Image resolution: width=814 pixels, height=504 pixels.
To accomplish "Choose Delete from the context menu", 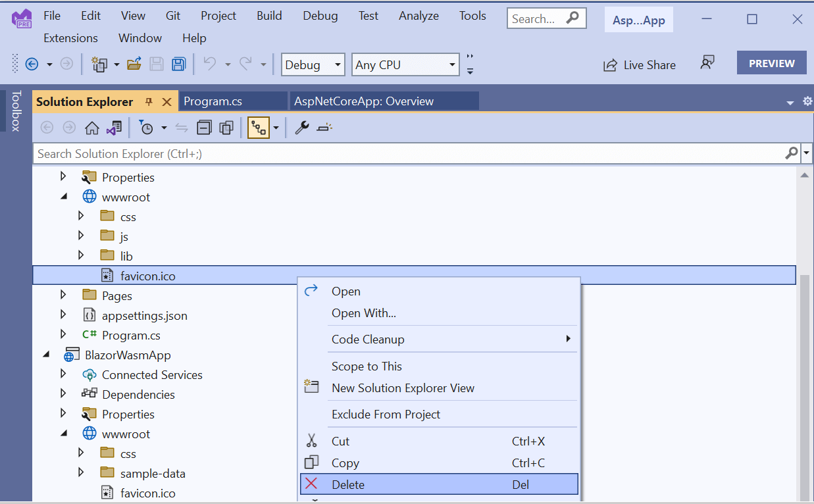I will click(348, 484).
